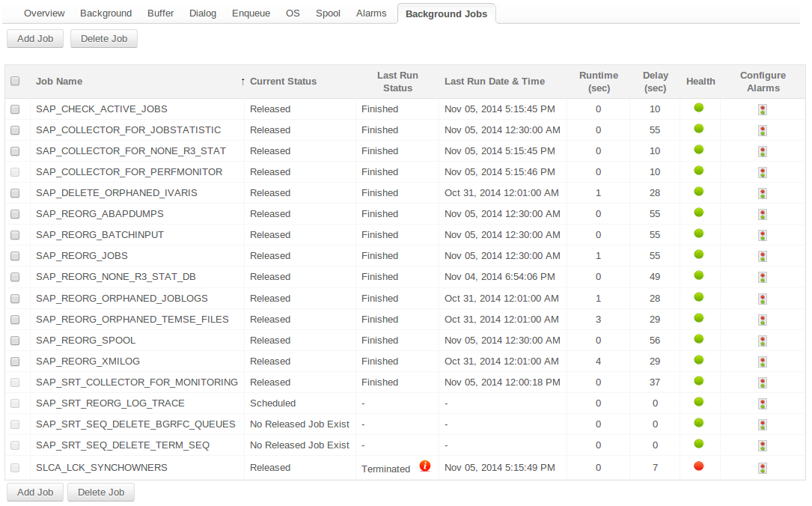812x506 pixels.
Task: Select the Background Jobs tab
Action: pyautogui.click(x=446, y=13)
